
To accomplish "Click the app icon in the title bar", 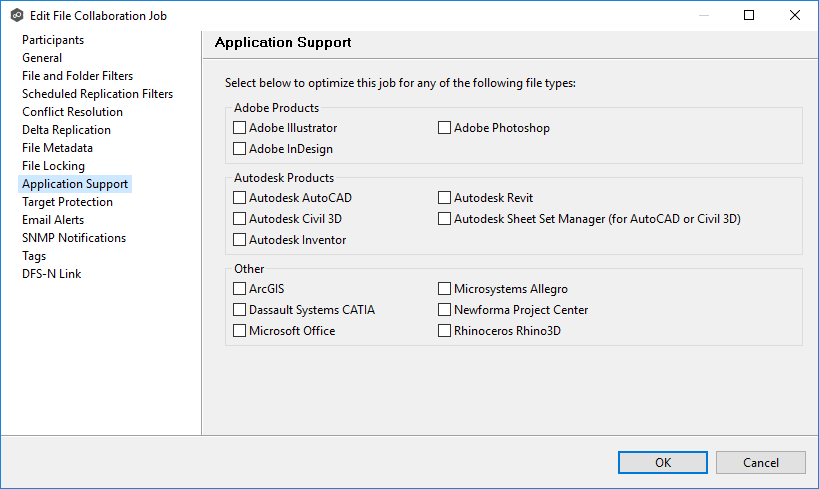I will pos(17,16).
